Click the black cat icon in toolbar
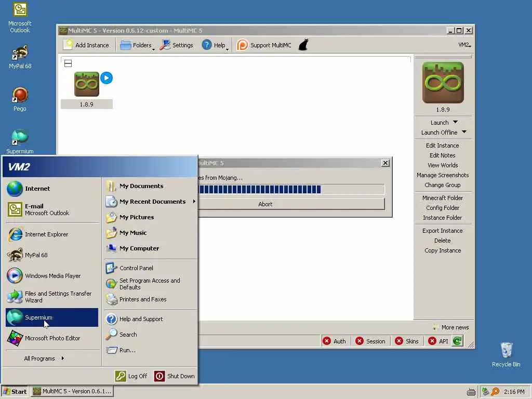 303,45
